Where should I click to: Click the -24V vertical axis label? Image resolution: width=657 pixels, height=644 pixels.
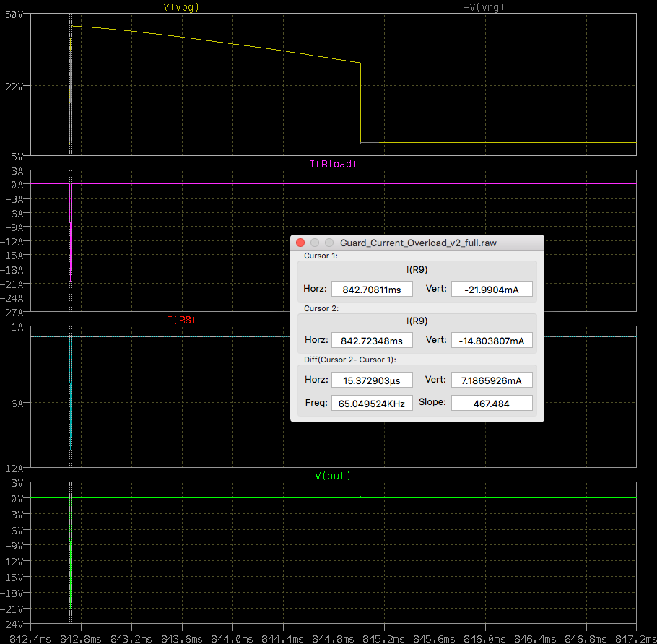(x=12, y=625)
